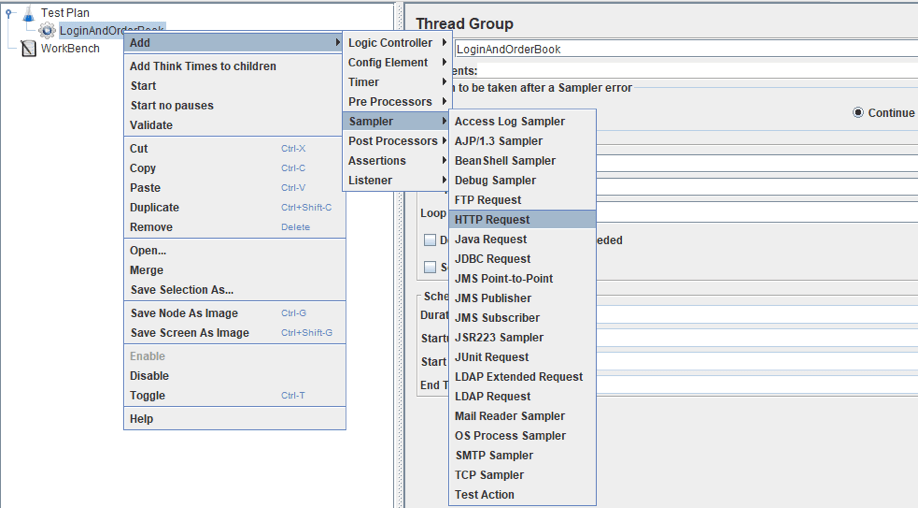Screen dimensions: 918x508
Task: Click the Loop count input field
Action: pyautogui.click(x=757, y=213)
